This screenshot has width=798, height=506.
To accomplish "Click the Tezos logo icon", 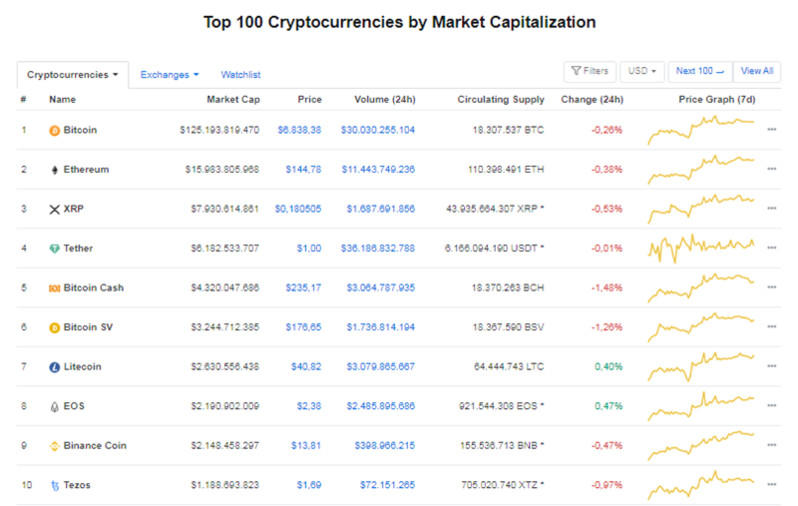I will [54, 485].
